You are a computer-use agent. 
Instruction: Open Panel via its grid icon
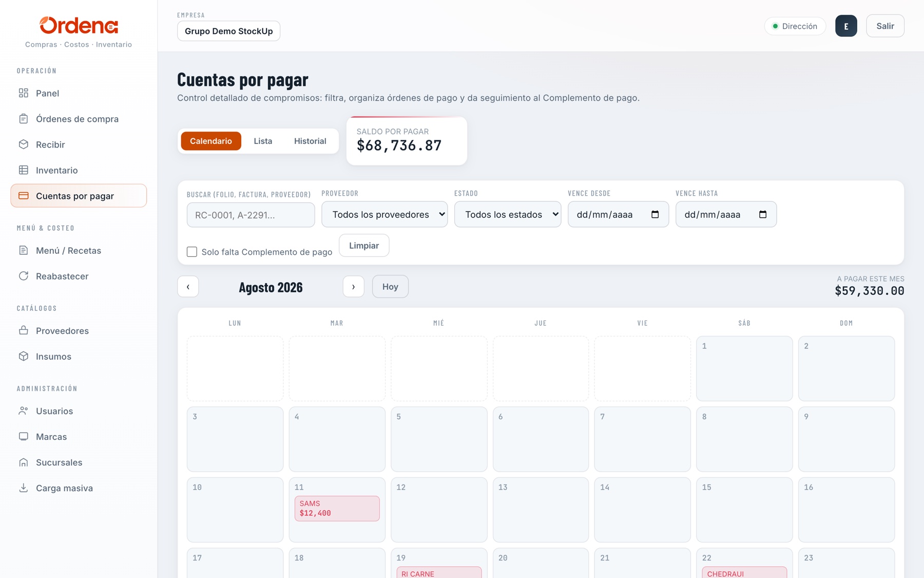tap(24, 93)
